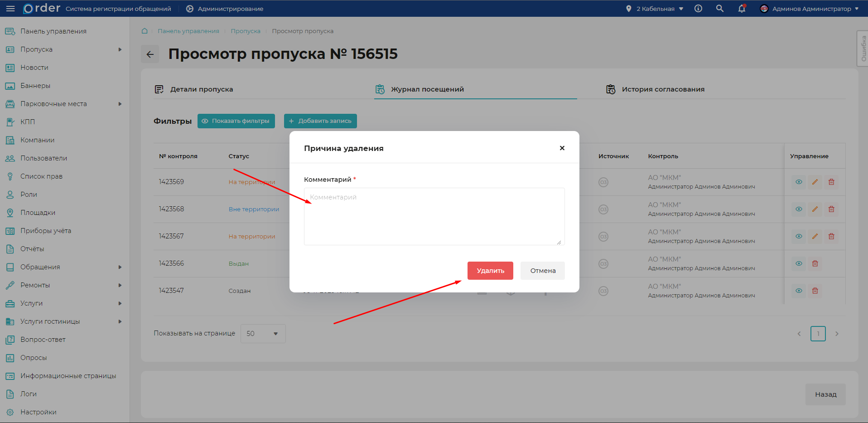The width and height of the screenshot is (868, 423).
Task: Switch to the История согласования tab
Action: [x=663, y=89]
